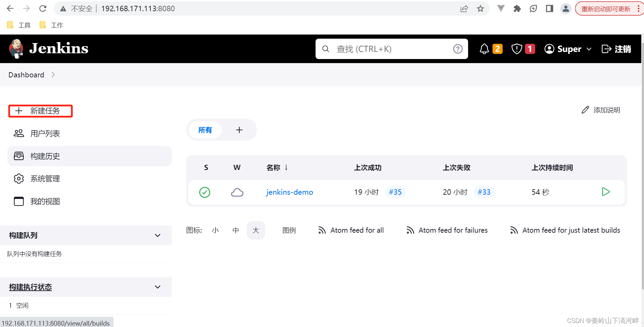Share this page icon
The image size is (644, 327).
tap(464, 9)
